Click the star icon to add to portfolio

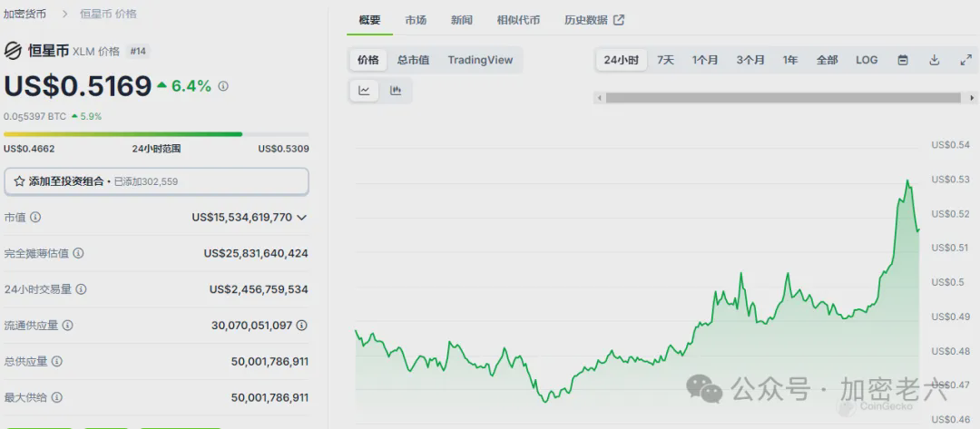(19, 181)
